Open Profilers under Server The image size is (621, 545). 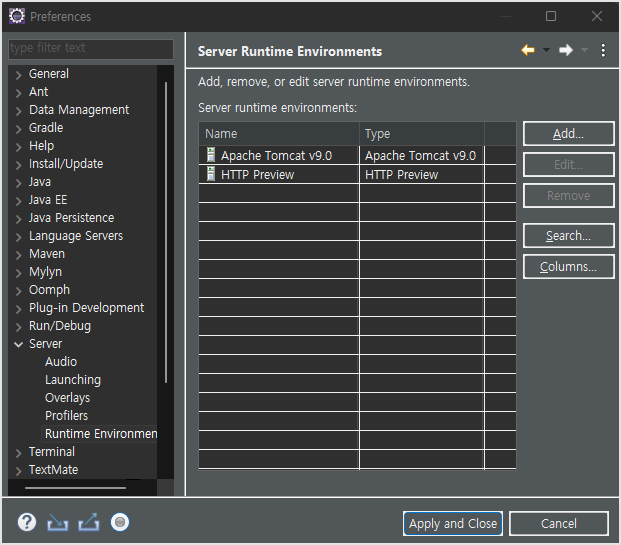[67, 415]
